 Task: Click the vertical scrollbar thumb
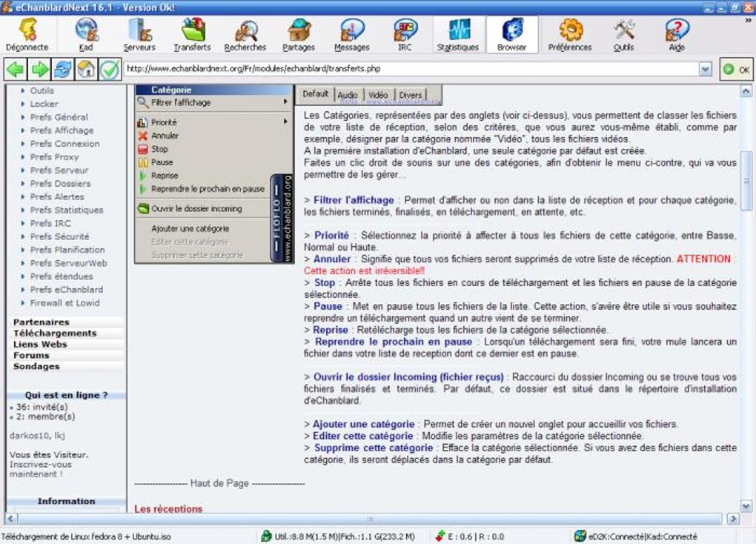(x=746, y=181)
